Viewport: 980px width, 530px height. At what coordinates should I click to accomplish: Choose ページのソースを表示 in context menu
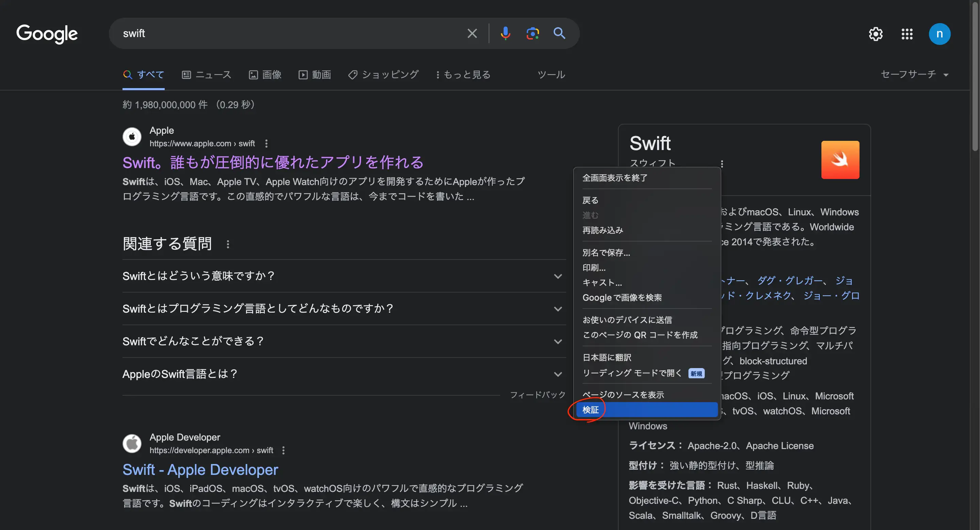(x=647, y=395)
